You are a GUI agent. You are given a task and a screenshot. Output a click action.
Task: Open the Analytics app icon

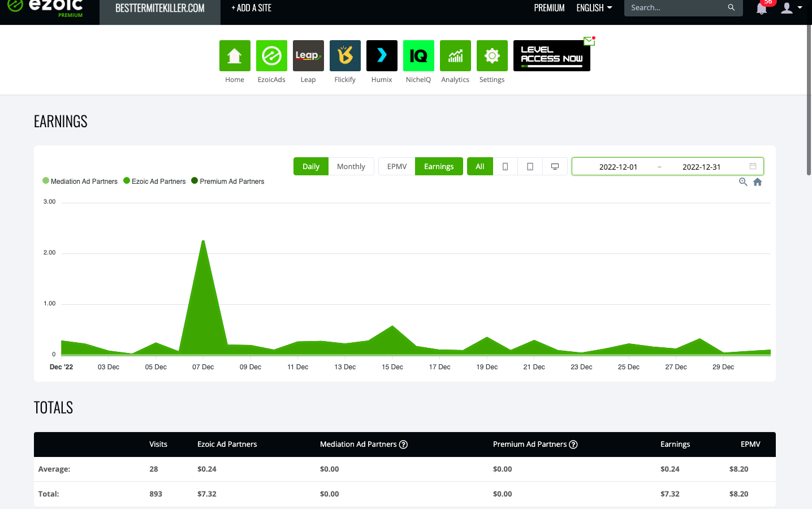(x=455, y=55)
